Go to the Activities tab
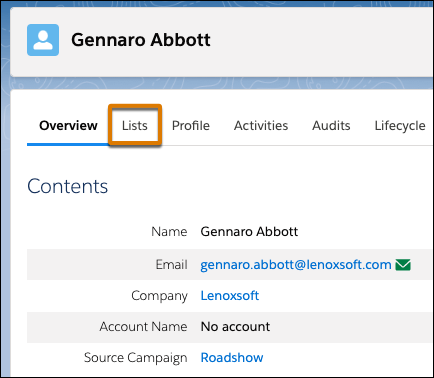434x378 pixels. pyautogui.click(x=261, y=126)
